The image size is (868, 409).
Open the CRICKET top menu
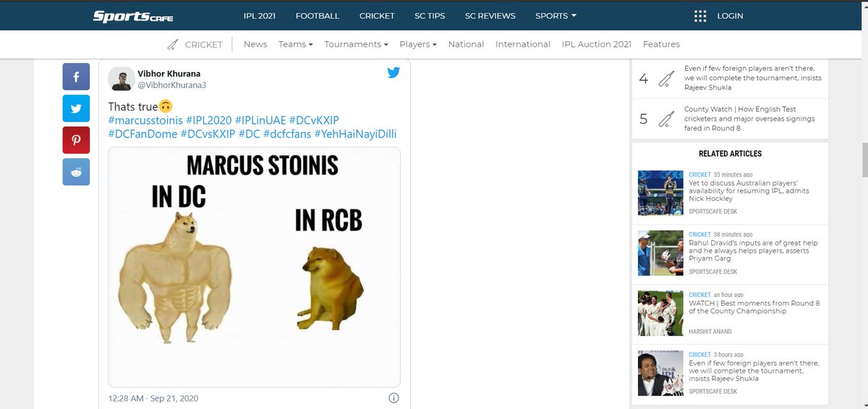(x=377, y=16)
